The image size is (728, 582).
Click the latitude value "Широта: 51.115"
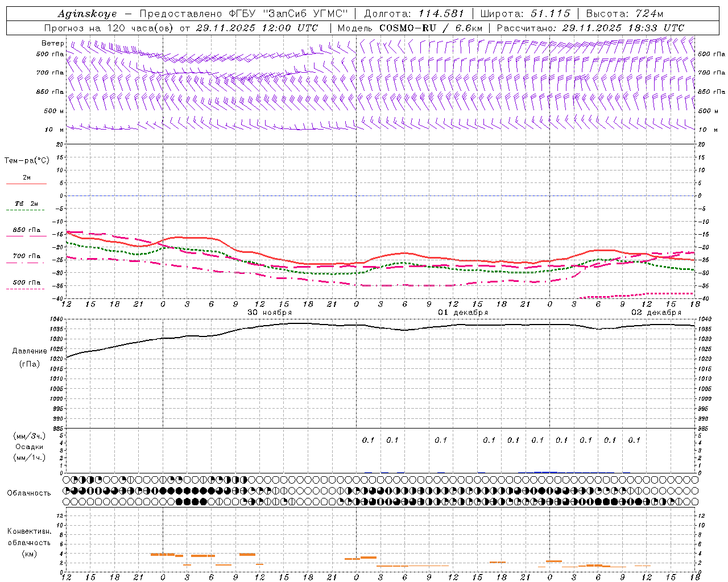pos(525,14)
